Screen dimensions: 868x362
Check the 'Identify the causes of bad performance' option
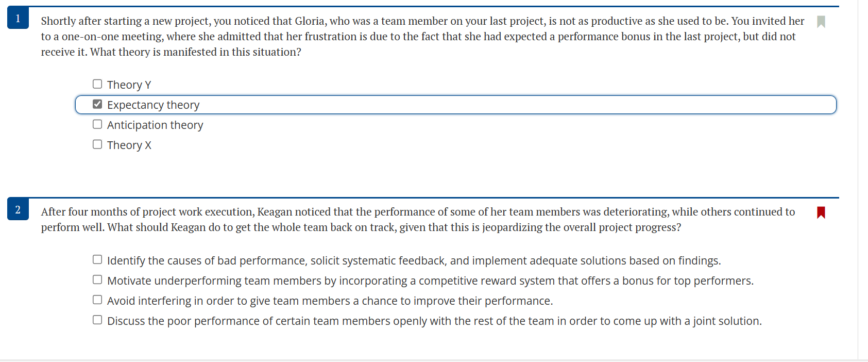(x=97, y=259)
